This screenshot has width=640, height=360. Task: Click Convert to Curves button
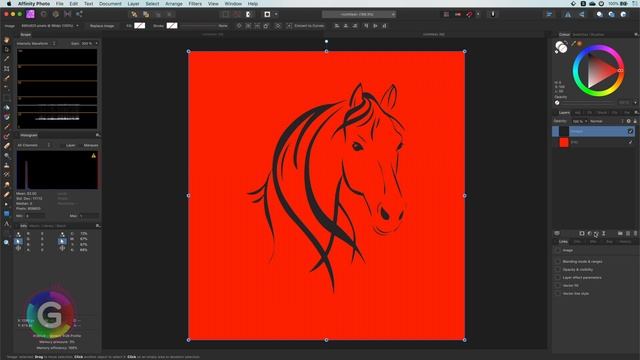click(306, 26)
